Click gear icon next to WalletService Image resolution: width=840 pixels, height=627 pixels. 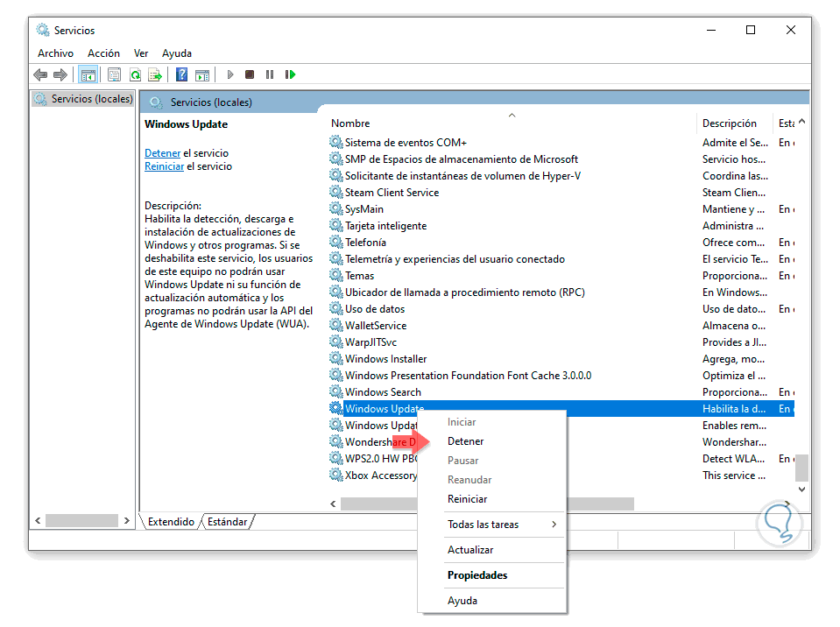tap(335, 325)
